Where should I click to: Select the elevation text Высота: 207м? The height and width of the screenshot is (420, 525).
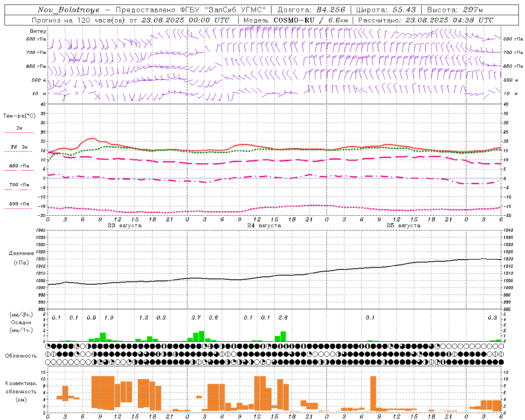(455, 10)
